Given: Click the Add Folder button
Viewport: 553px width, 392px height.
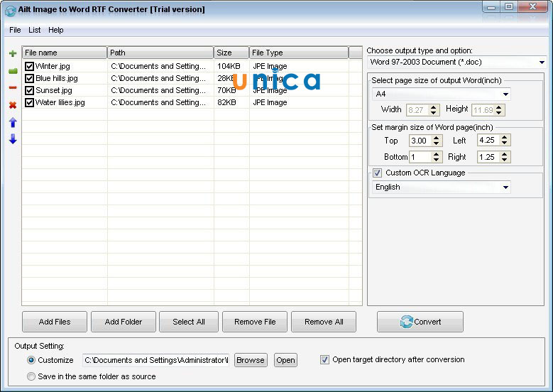Looking at the screenshot, I should click(x=124, y=322).
